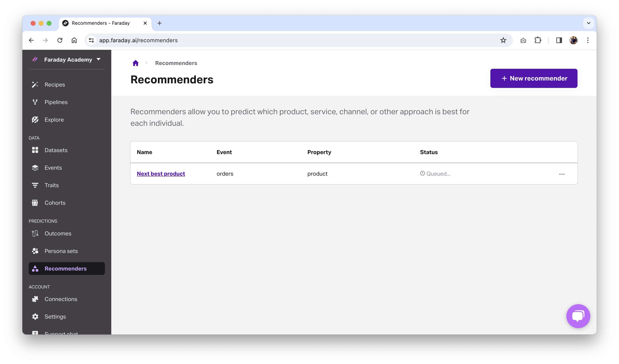
Task: Bookmark this page with star icon
Action: coord(503,40)
